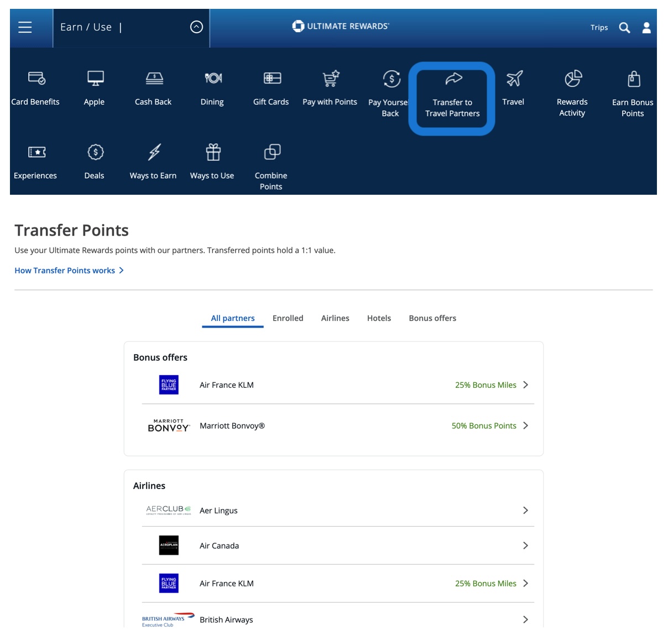Open the user profile icon
Image resolution: width=668 pixels, height=644 pixels.
pos(646,27)
